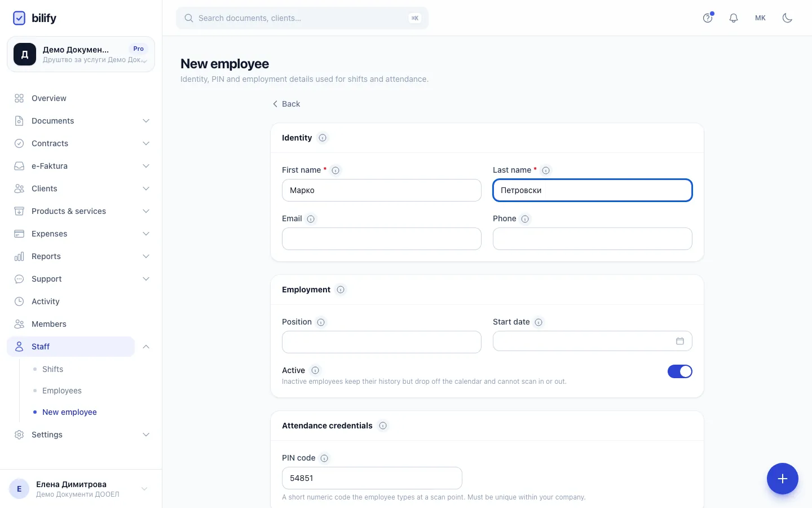The image size is (812, 508).
Task: Open Shifts under Staff
Action: pyautogui.click(x=52, y=369)
